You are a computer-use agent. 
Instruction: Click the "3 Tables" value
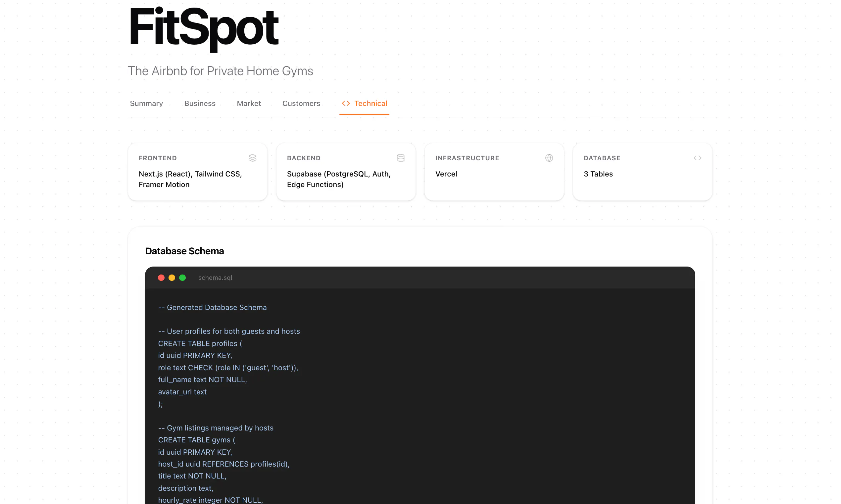(598, 174)
